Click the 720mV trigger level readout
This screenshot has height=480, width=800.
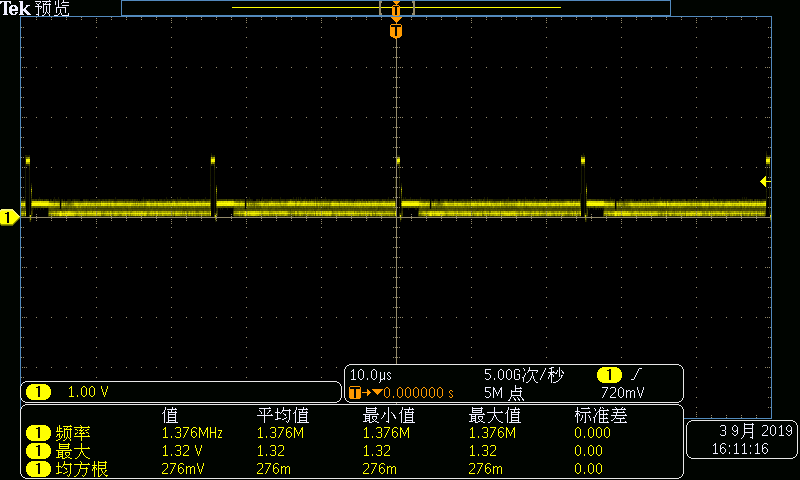click(x=622, y=393)
